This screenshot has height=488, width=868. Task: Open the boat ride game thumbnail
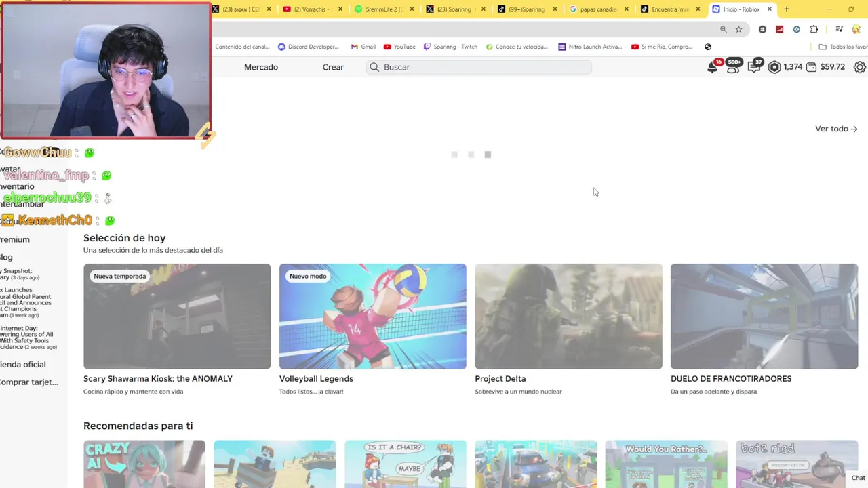point(797,464)
